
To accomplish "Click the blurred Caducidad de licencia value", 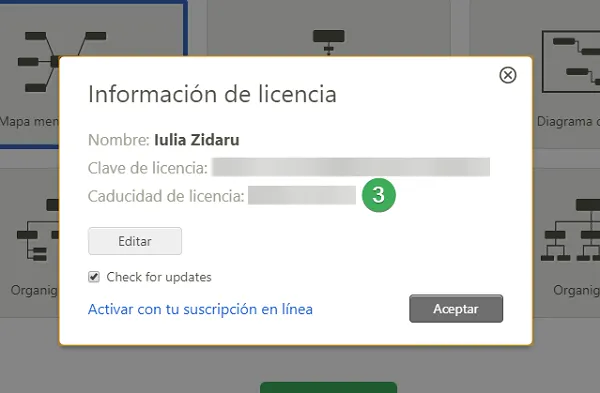I will tap(302, 195).
